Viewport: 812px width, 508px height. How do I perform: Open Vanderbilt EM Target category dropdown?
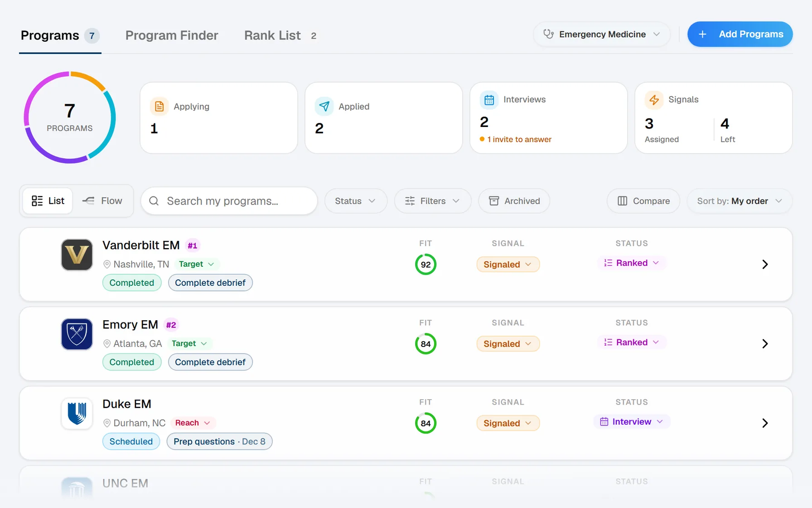coord(196,264)
